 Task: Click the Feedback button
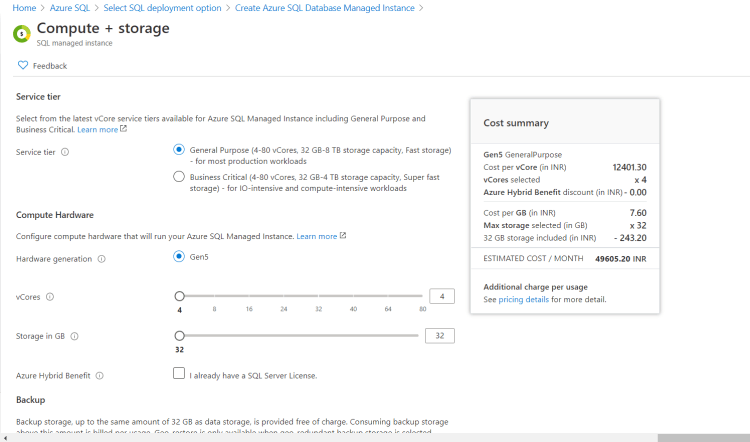coord(43,66)
